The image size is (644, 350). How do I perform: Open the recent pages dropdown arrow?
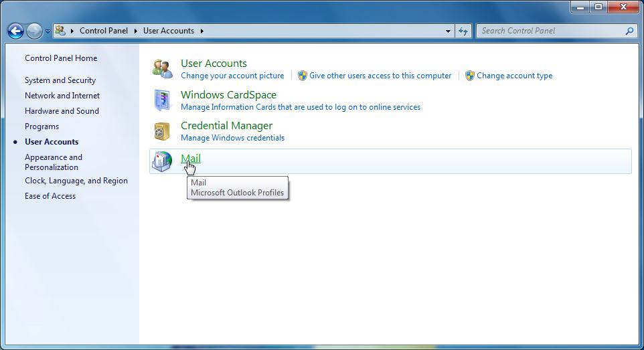(48, 31)
